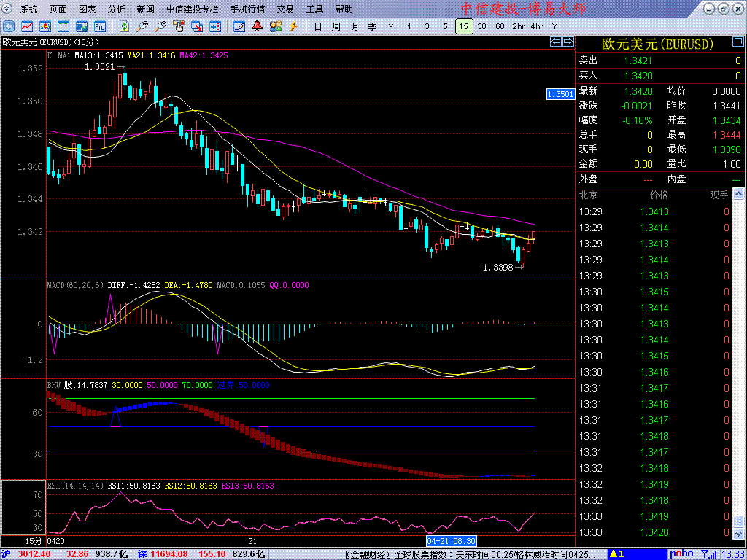Viewport: 747px width, 560px height.
Task: Click the lightning bolt quick trade icon
Action: [293, 26]
